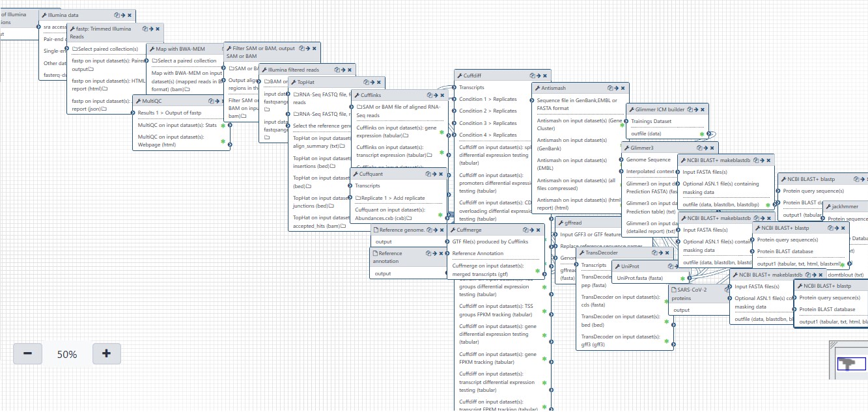Toggle Cuffmerge merged transcripts output asterisk
The width and height of the screenshot is (868, 412).
[x=537, y=270]
